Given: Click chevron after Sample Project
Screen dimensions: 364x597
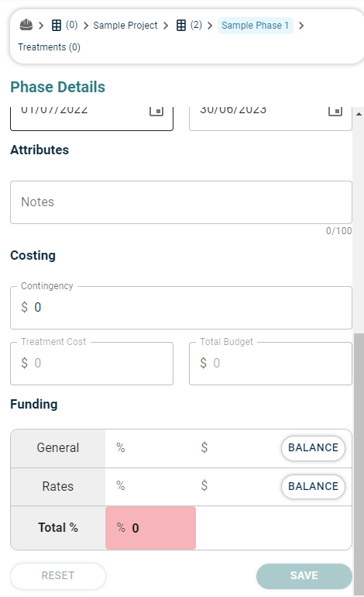Looking at the screenshot, I should (x=166, y=26).
